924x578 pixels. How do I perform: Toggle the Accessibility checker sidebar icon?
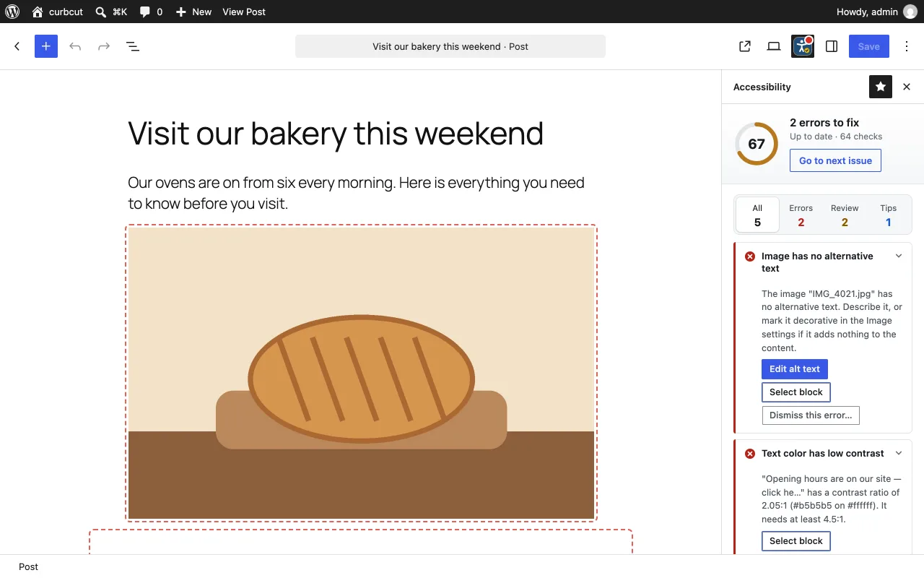pos(803,46)
